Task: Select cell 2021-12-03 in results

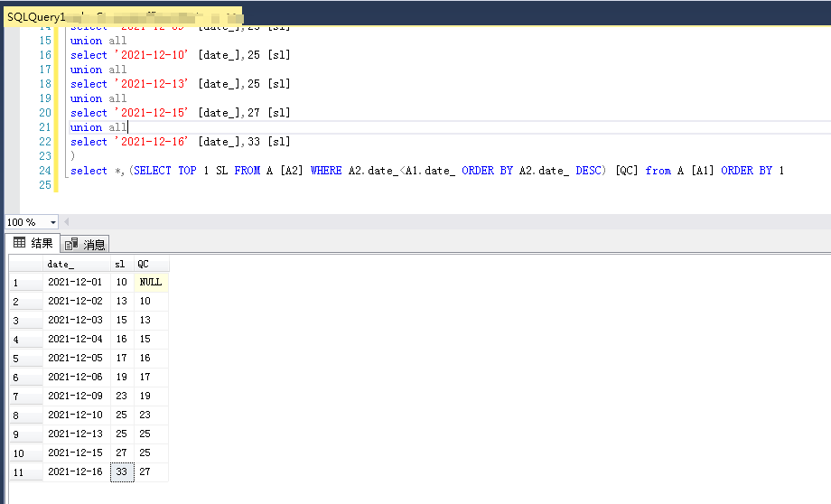Action: [x=76, y=320]
